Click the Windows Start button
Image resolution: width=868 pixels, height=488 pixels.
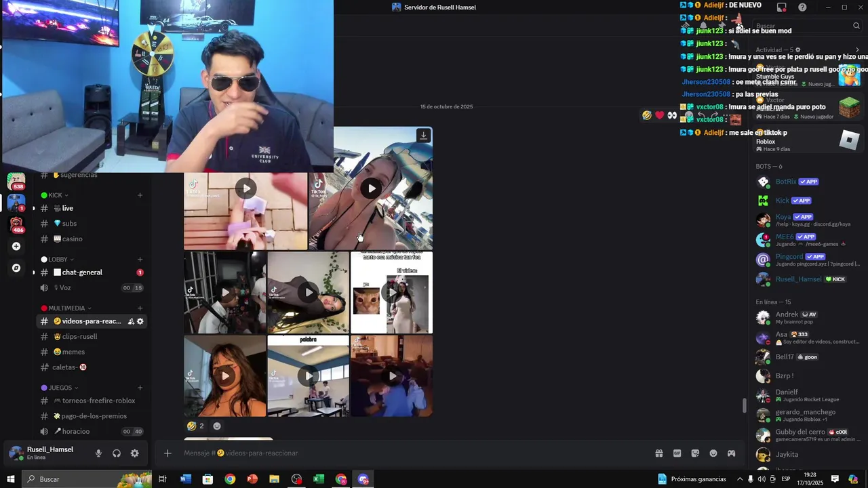[x=11, y=479]
